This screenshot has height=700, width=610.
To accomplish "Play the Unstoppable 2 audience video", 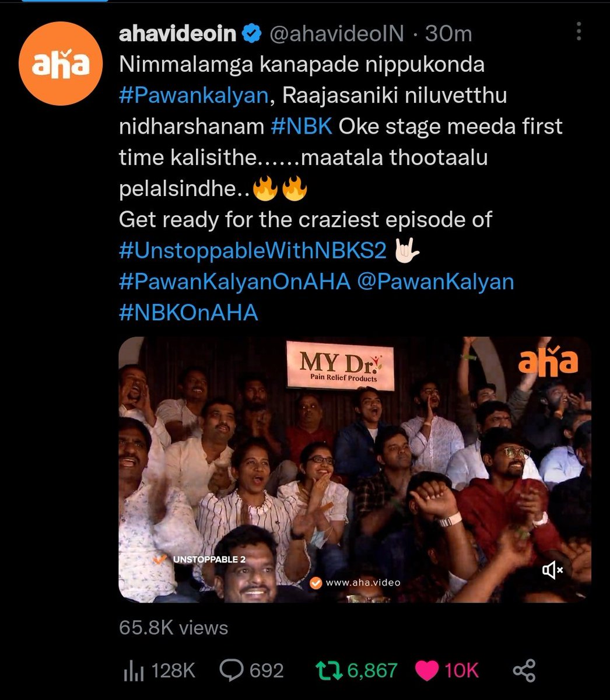I will pos(355,470).
